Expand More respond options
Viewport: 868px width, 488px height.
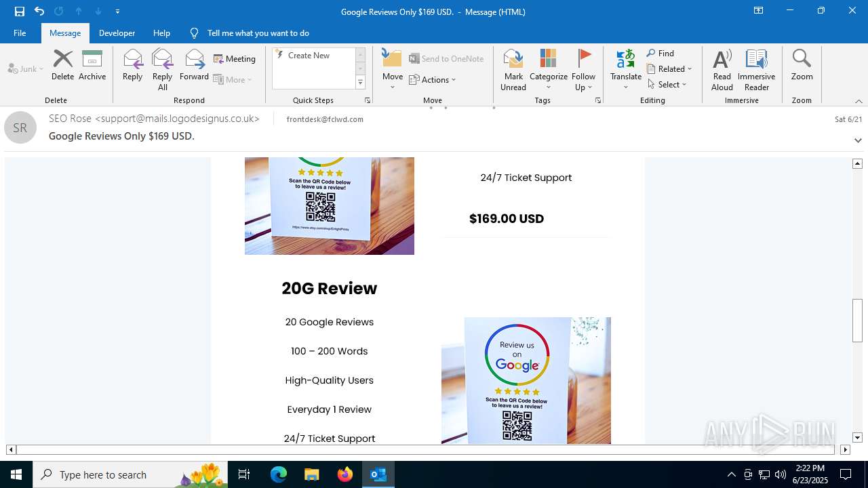(233, 80)
